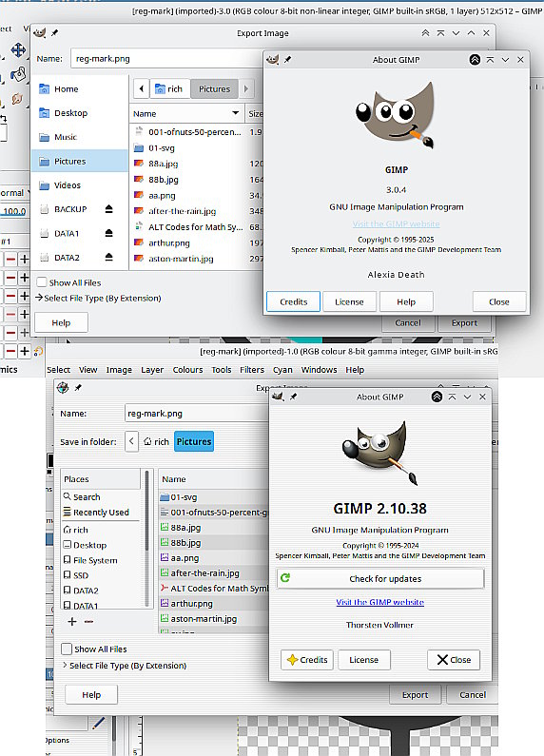Click the rich path button in GIMP 3.0 dialog
This screenshot has height=756, width=544.
coord(169,88)
